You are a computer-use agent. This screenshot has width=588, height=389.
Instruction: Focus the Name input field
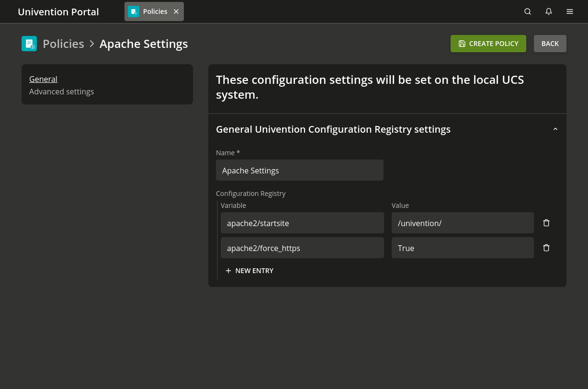(300, 170)
